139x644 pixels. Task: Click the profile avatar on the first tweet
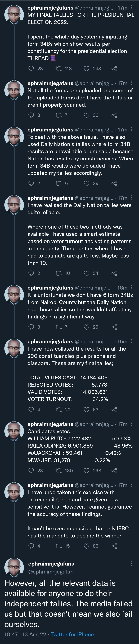[x=14, y=15]
